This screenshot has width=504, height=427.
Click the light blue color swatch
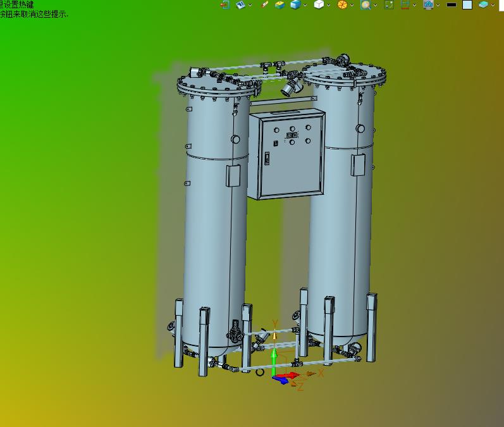point(467,5)
